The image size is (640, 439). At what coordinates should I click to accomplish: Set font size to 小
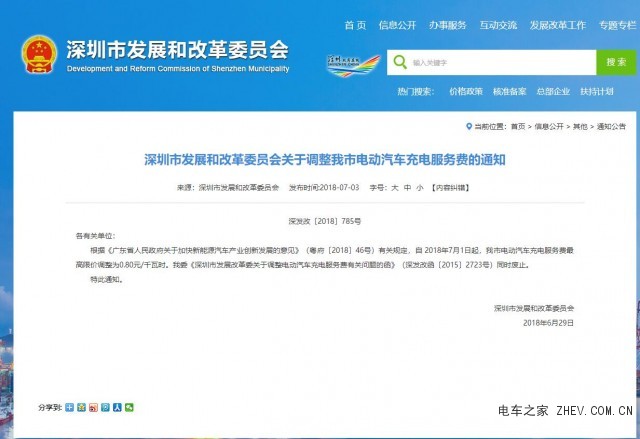[420, 188]
